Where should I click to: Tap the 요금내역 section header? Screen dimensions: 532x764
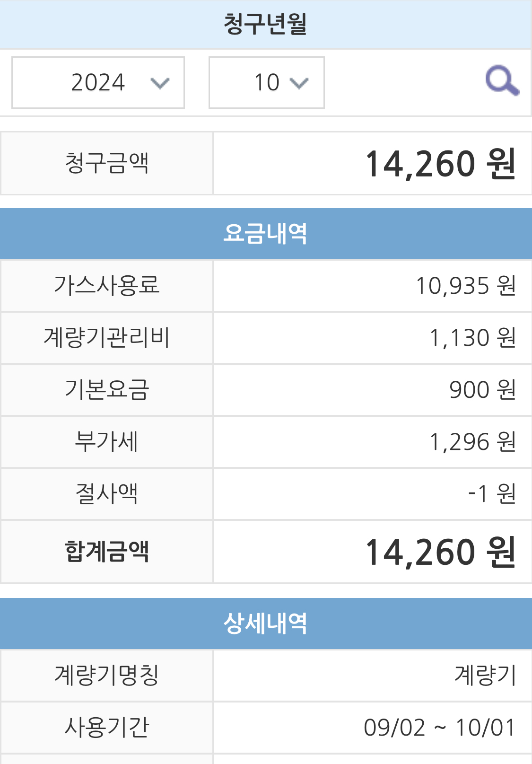(x=265, y=234)
